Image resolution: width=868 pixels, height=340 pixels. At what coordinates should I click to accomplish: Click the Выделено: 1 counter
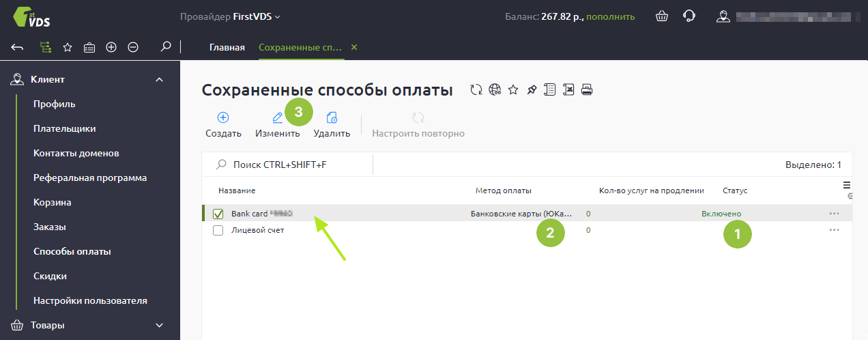point(813,165)
